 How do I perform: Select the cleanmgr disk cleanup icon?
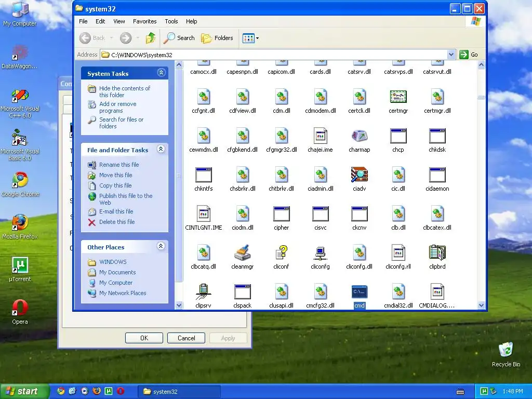point(242,253)
